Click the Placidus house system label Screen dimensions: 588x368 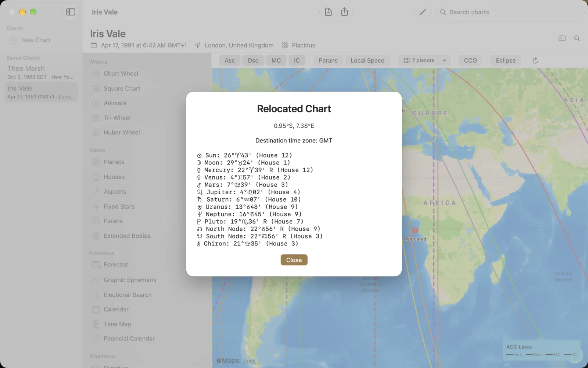(x=304, y=45)
